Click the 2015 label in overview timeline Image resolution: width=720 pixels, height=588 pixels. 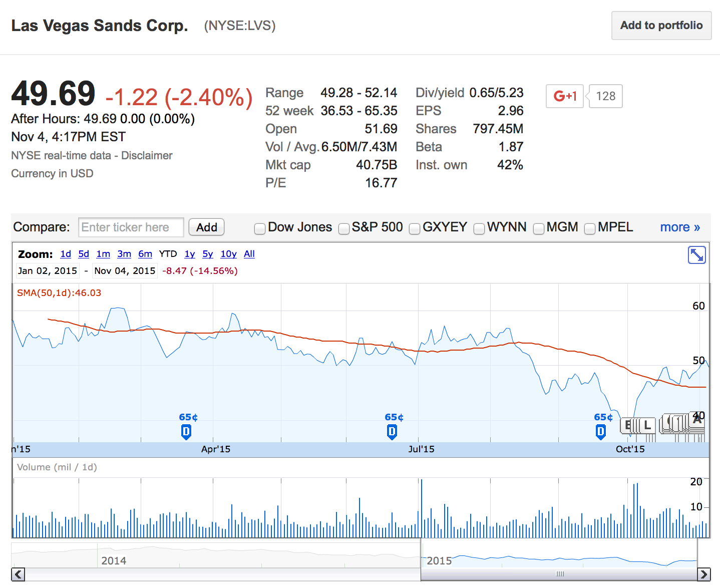(439, 560)
